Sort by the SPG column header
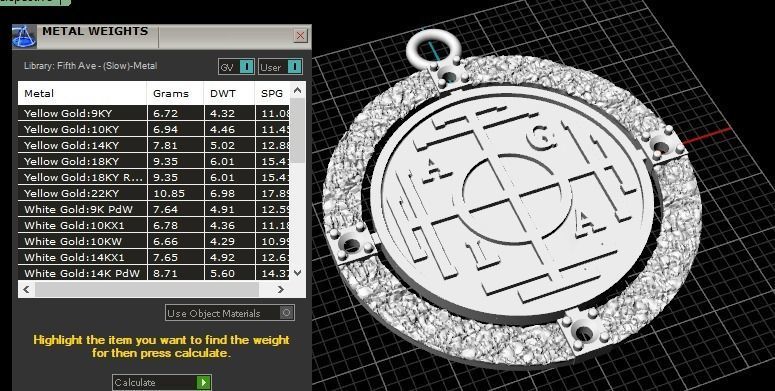Screen dimensions: 775x391 click(272, 93)
